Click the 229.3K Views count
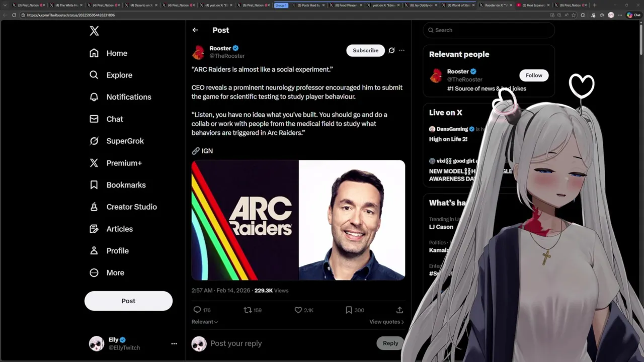The width and height of the screenshot is (644, 362). coord(272,291)
